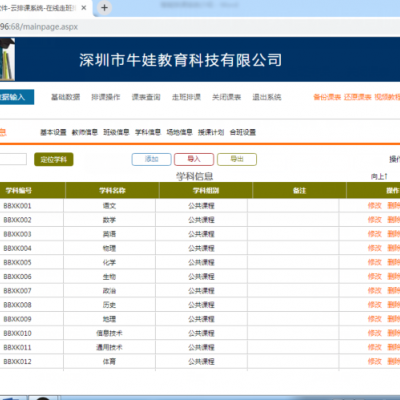Click the book logo image in header
The image size is (400, 400).
7,59
